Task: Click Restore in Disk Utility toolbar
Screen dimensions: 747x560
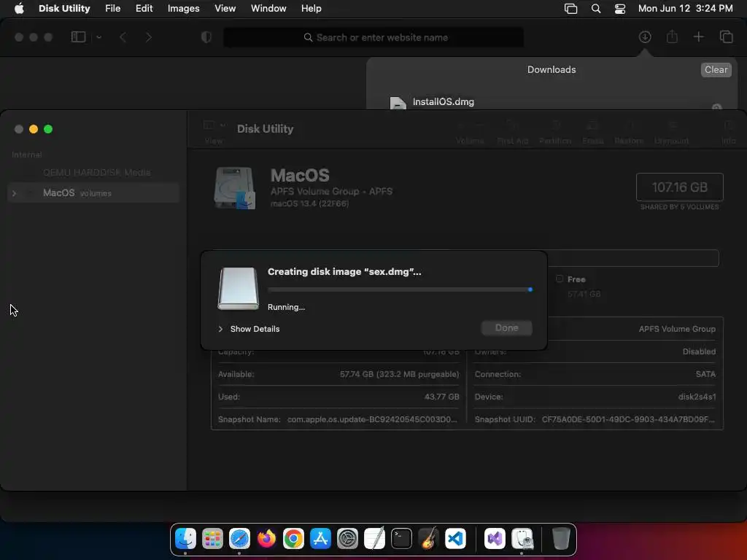Action: pos(629,131)
